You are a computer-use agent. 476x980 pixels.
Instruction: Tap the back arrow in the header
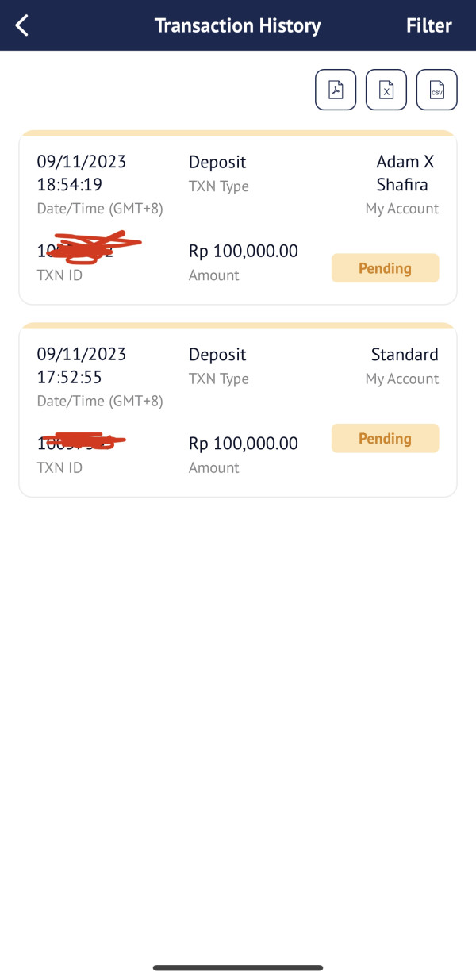(22, 25)
